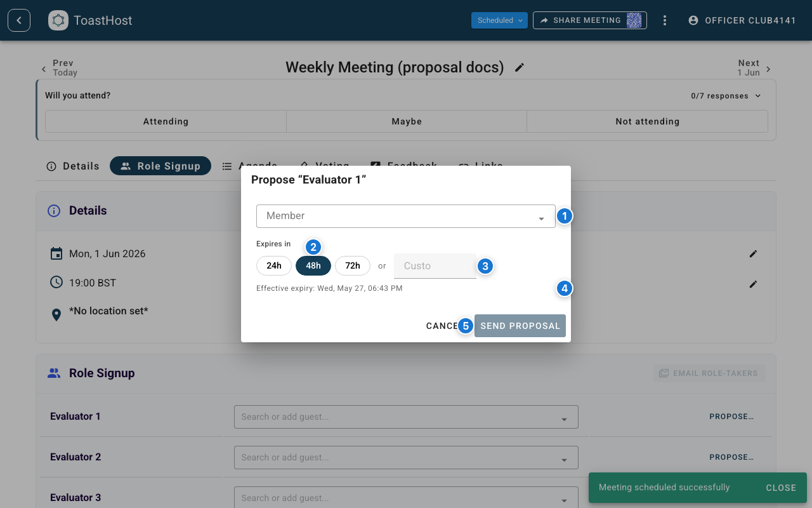Select 24h expiry option
This screenshot has width=812, height=508.
[x=274, y=265]
